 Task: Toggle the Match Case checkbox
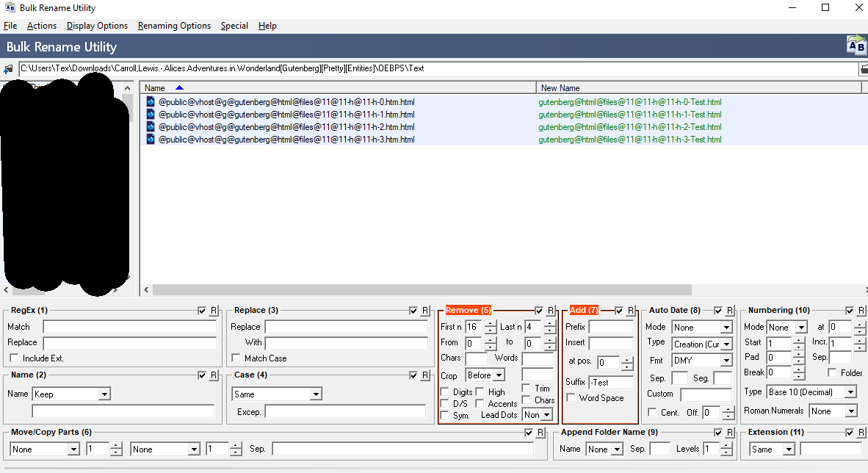click(x=236, y=358)
